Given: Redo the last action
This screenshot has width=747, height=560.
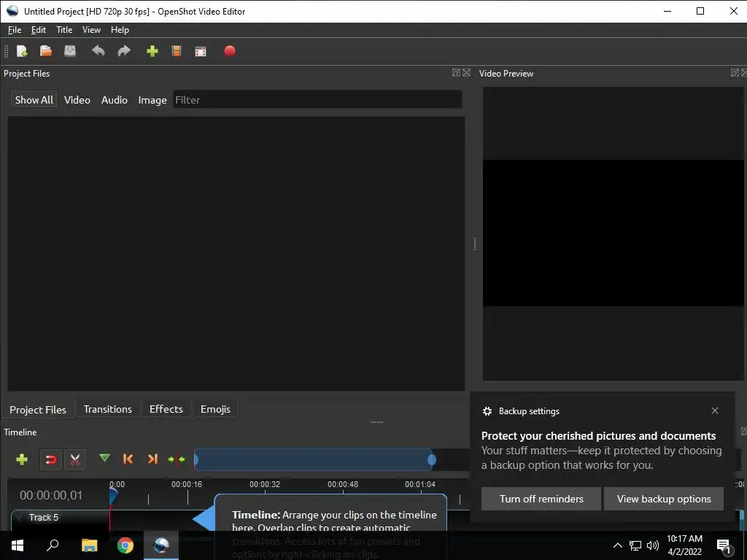Looking at the screenshot, I should pyautogui.click(x=124, y=51).
